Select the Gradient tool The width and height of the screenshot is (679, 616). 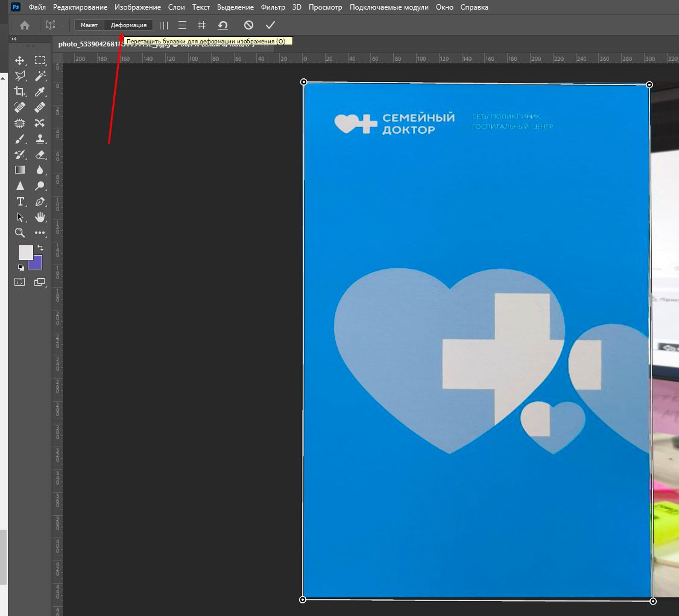coord(19,170)
